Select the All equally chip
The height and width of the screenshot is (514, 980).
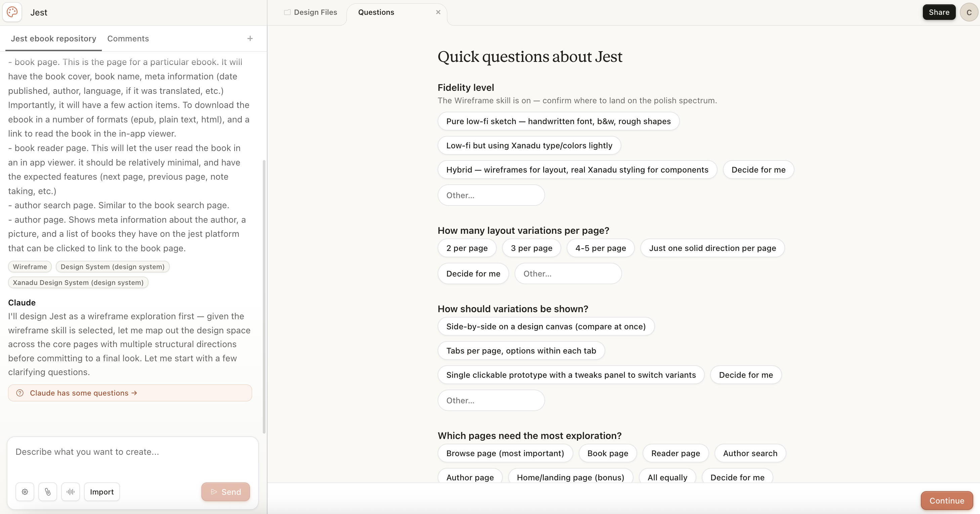click(x=667, y=476)
